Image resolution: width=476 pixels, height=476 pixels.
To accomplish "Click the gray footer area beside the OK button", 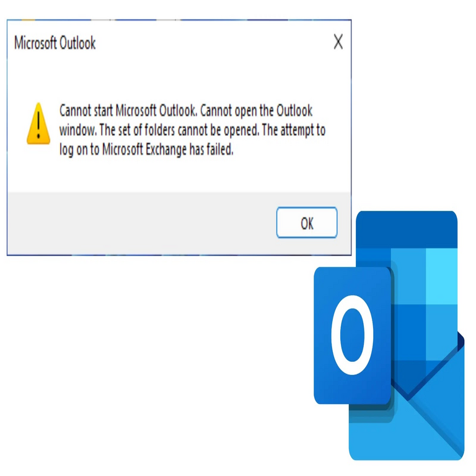I will pyautogui.click(x=139, y=223).
